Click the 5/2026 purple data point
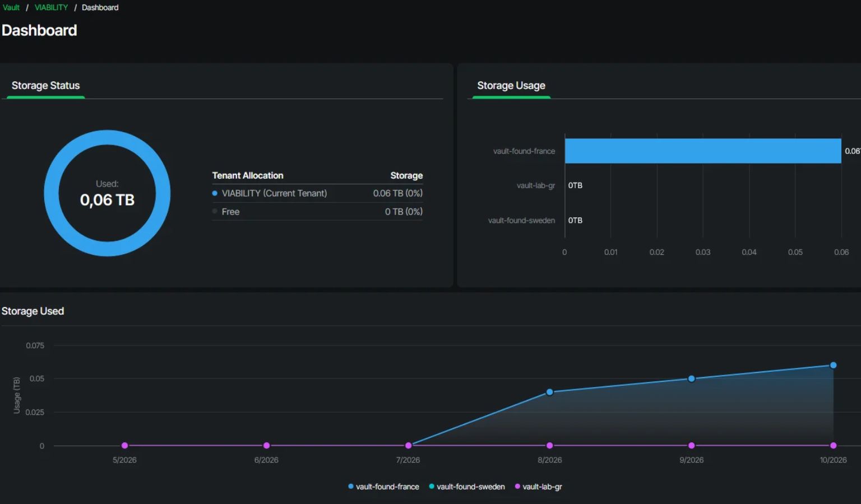Viewport: 861px width, 504px height. click(124, 446)
